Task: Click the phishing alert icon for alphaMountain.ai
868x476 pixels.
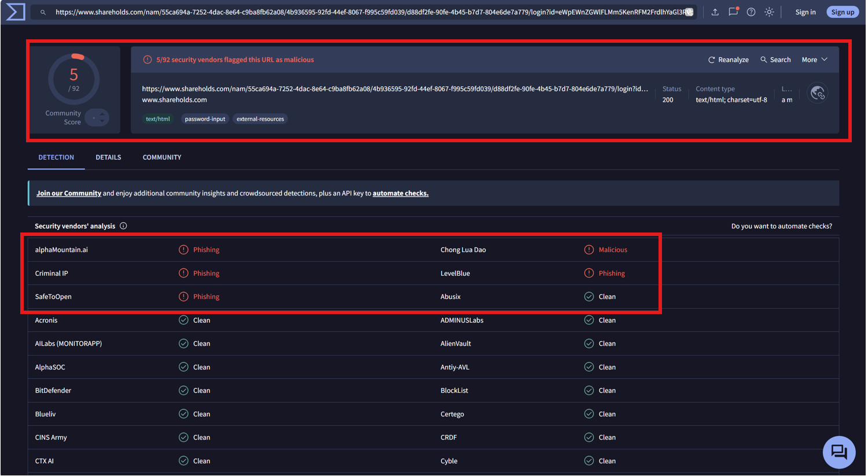Action: point(183,250)
